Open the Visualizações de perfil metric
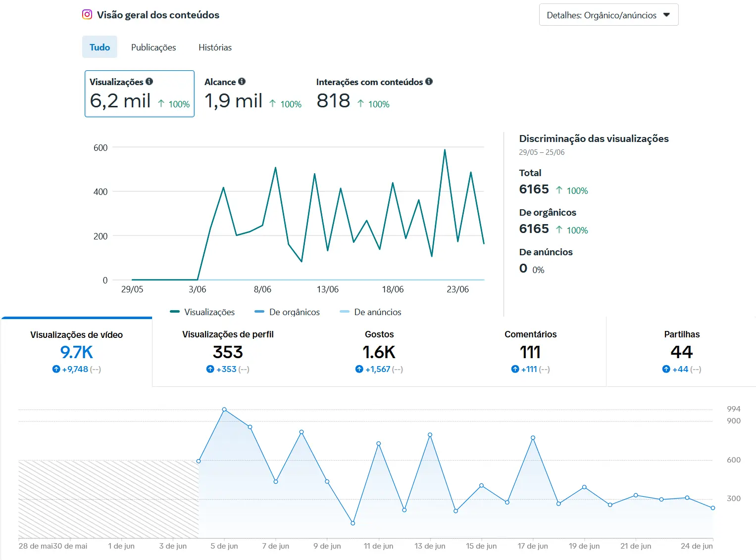 coord(228,351)
